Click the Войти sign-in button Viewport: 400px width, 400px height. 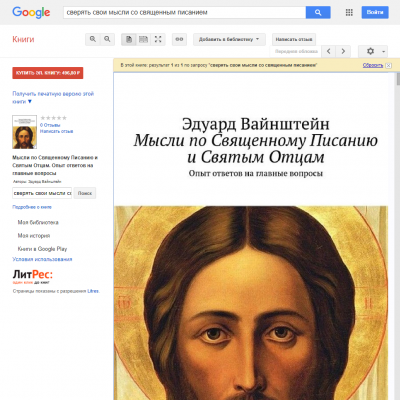[x=375, y=12]
